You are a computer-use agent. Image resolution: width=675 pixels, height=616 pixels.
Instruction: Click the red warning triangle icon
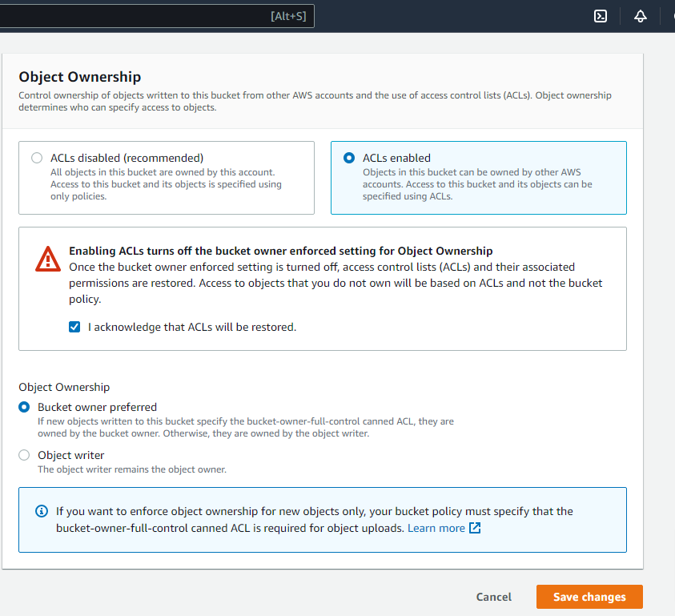click(48, 259)
